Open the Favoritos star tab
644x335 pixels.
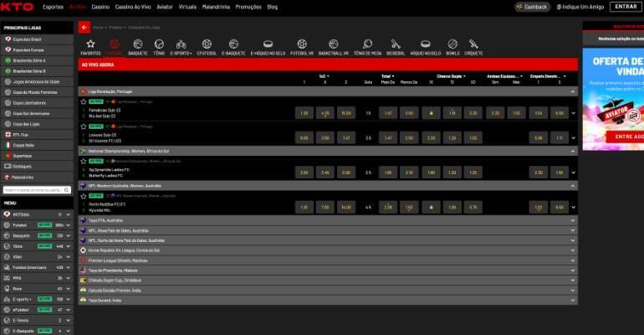90,47
